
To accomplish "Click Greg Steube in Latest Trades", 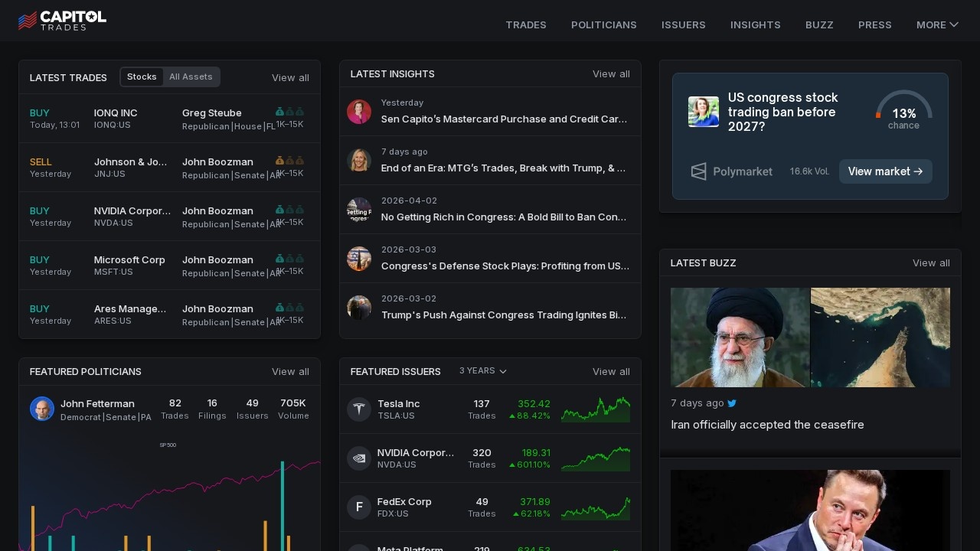I will tap(212, 112).
